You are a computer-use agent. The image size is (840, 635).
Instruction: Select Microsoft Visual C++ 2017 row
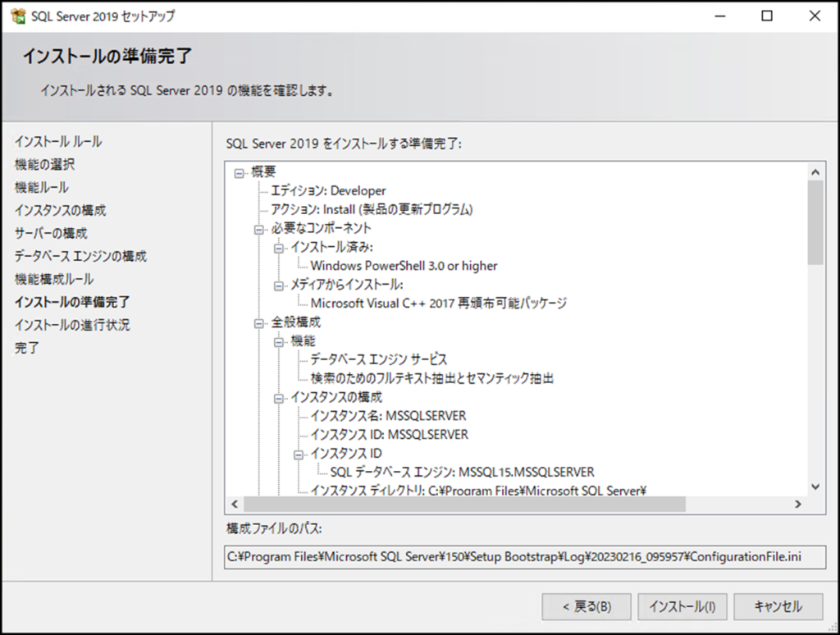coord(439,304)
